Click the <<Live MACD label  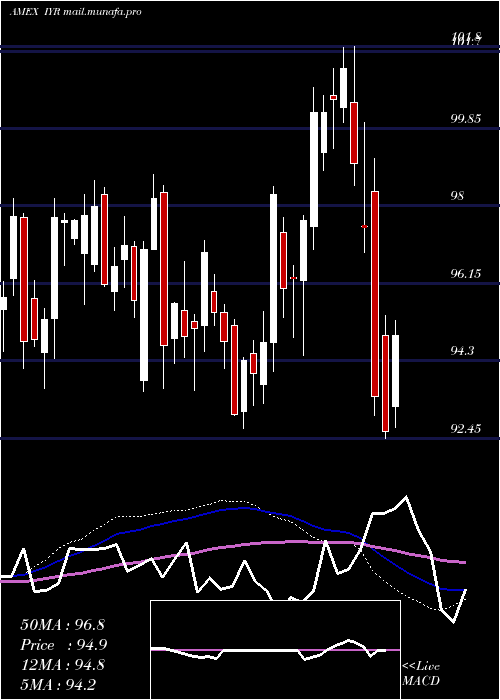[x=421, y=673]
